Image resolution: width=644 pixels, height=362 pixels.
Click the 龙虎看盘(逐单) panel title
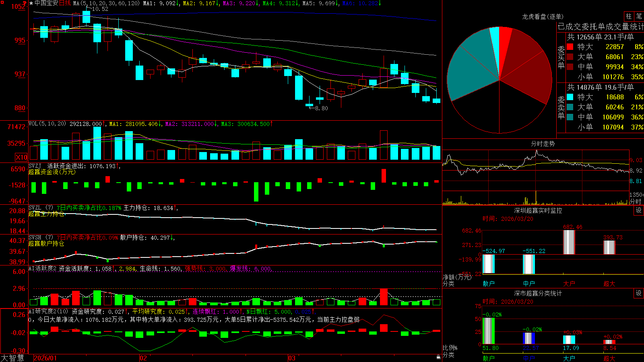pyautogui.click(x=543, y=16)
